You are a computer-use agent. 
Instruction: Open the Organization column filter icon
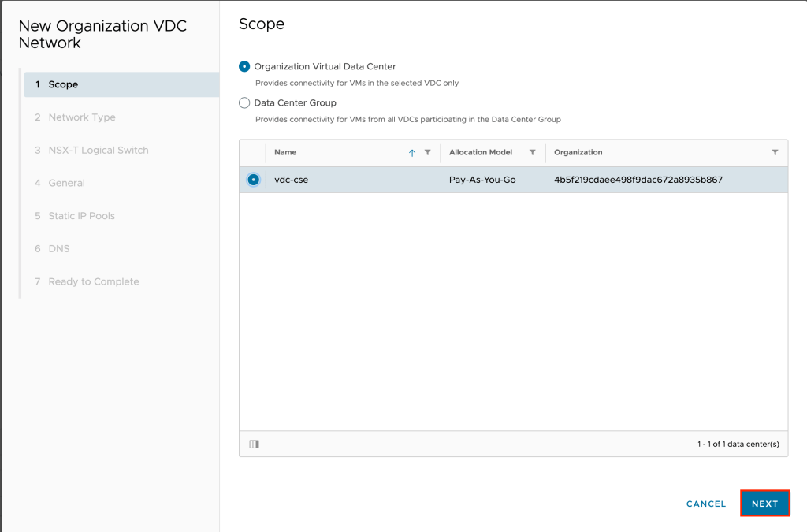tap(775, 153)
